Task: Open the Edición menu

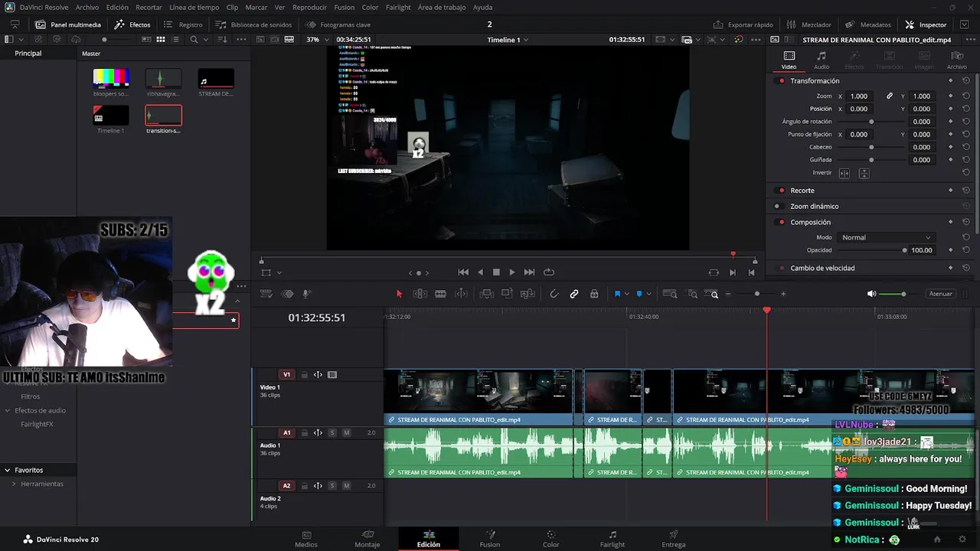Action: click(x=117, y=7)
